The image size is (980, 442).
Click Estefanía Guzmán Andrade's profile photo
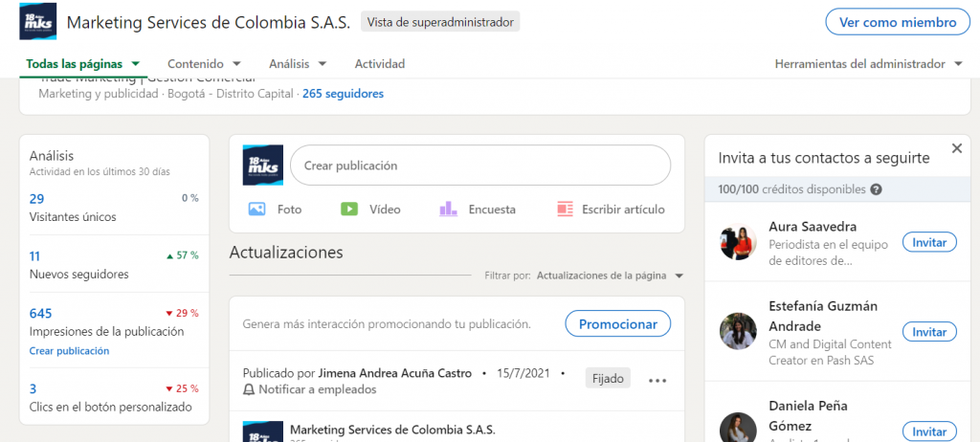pyautogui.click(x=738, y=331)
